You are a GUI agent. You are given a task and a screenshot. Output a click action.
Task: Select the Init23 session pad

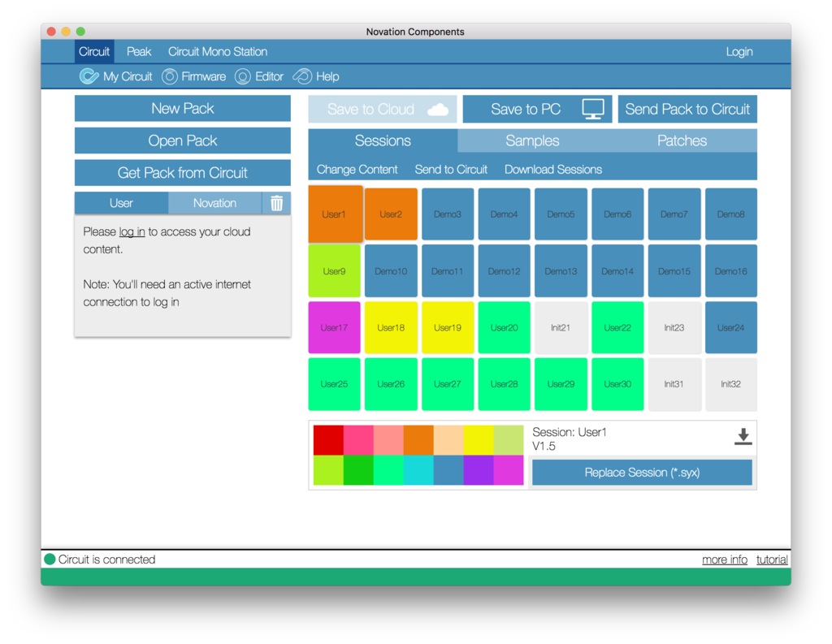(x=674, y=328)
